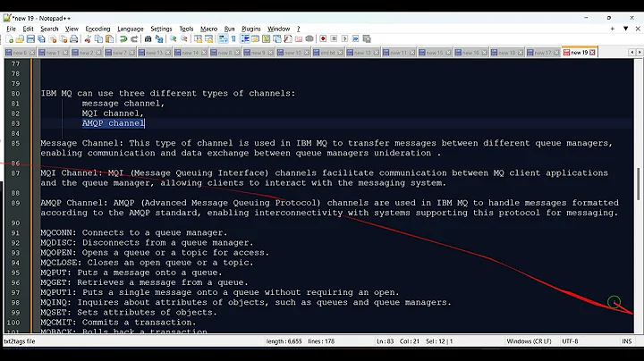Open the Plugins menu
The width and height of the screenshot is (644, 361).
click(x=251, y=29)
